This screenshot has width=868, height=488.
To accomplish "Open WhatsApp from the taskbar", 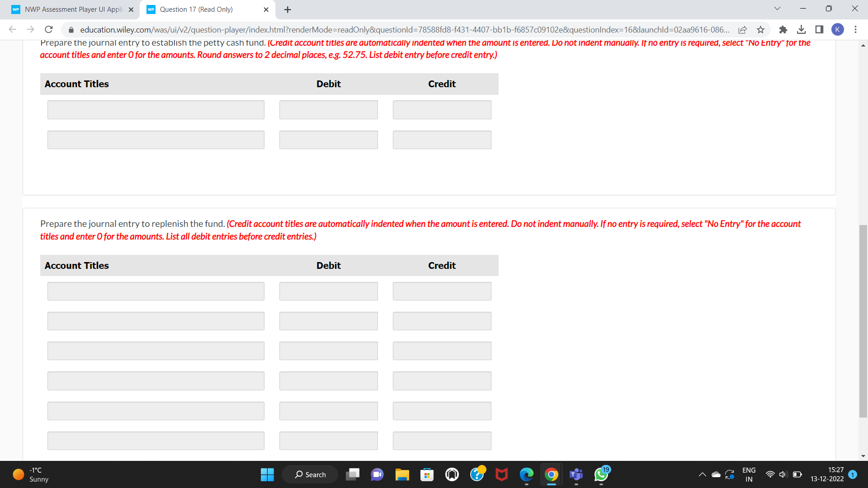I will click(601, 475).
